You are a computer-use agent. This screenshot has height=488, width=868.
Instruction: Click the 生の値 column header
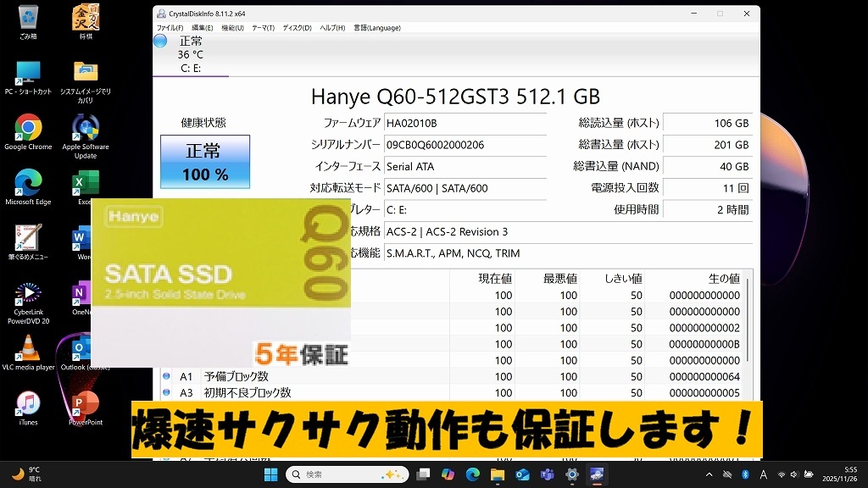693,278
